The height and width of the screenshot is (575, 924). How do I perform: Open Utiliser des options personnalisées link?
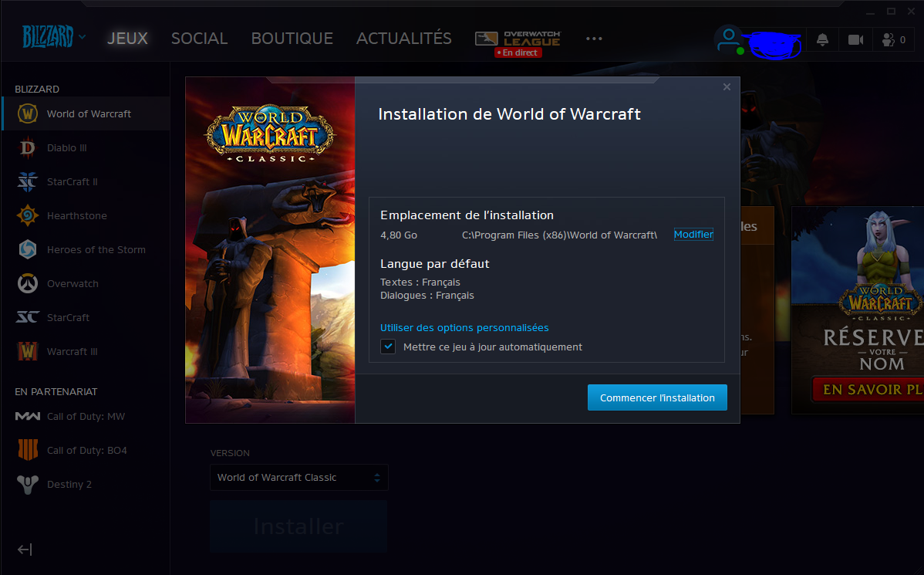[464, 327]
